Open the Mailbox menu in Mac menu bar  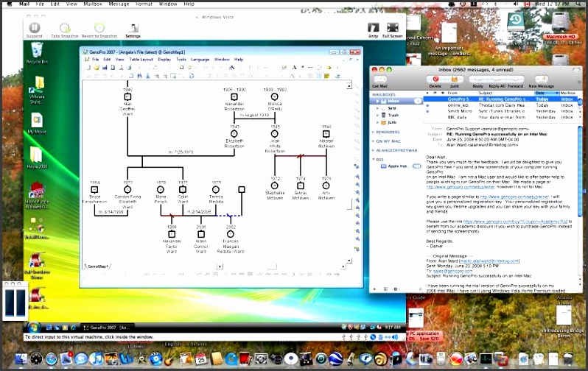[x=93, y=4]
